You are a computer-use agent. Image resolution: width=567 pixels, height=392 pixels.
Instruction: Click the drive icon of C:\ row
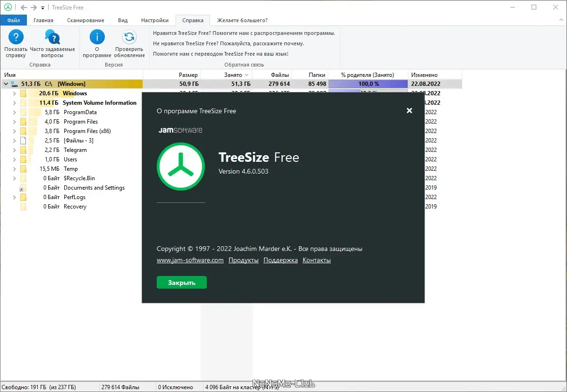pos(14,84)
